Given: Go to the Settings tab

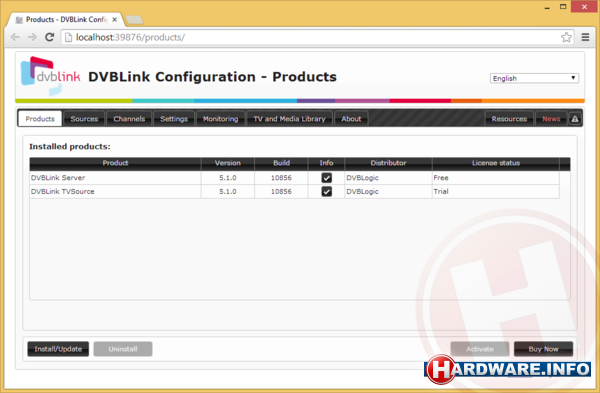Looking at the screenshot, I should point(174,119).
